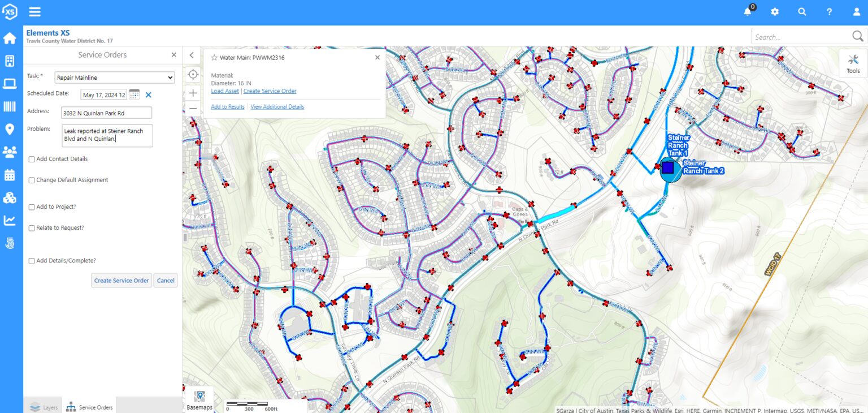Switch to the Layers tab
Screen dimensions: 868x413
click(x=44, y=407)
